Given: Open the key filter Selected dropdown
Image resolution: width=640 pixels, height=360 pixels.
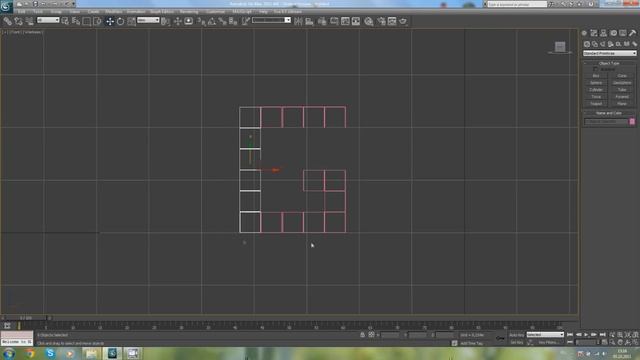Looking at the screenshot, I should coord(545,335).
